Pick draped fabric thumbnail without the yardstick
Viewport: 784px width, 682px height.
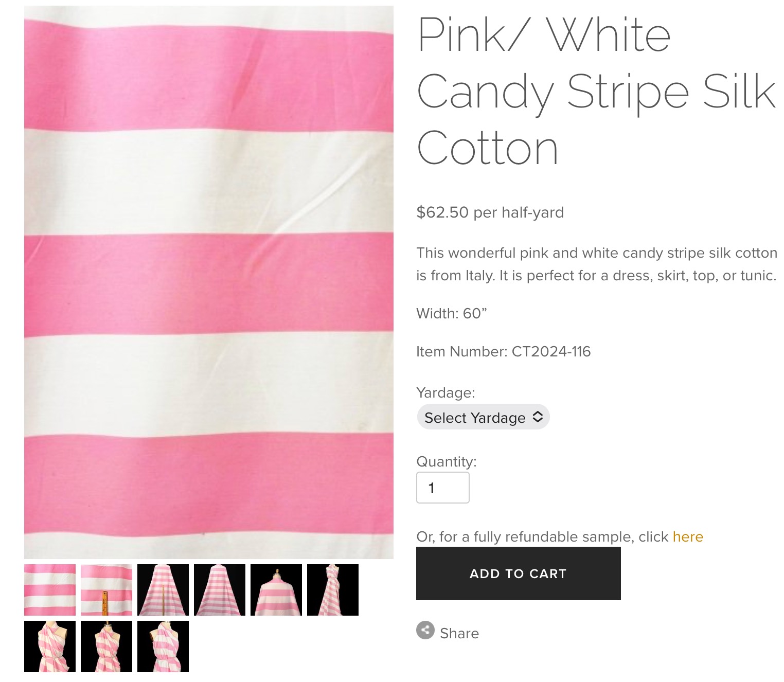220,590
